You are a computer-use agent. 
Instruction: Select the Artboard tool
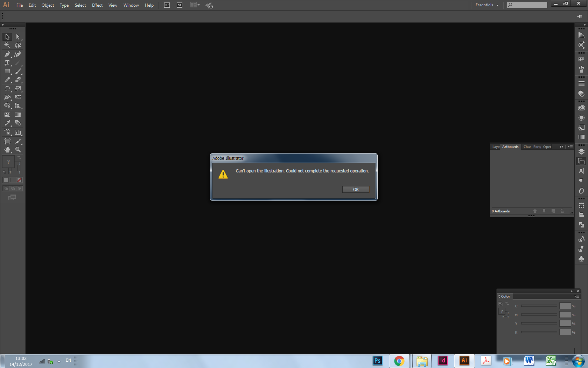tap(7, 141)
